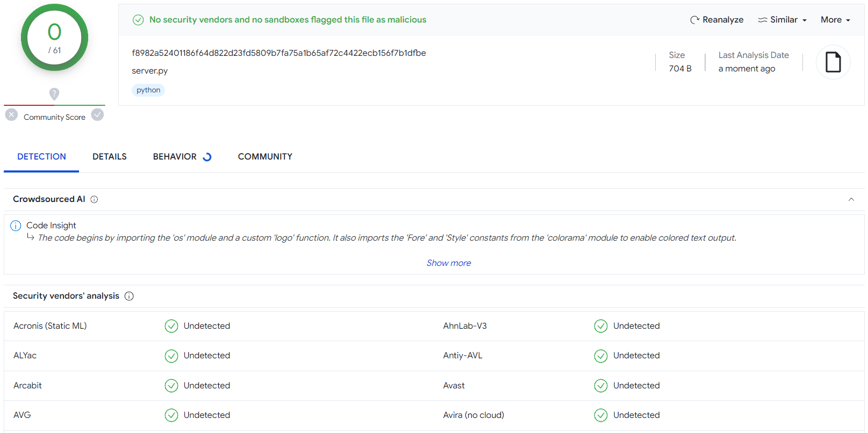Open the Community tab
The image size is (868, 433).
(x=265, y=157)
